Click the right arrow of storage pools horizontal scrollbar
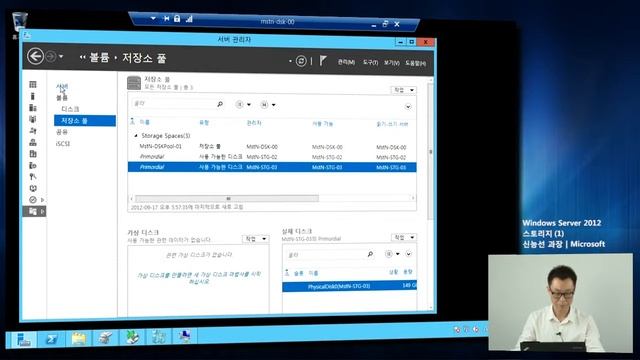The height and width of the screenshot is (360, 640). tap(413, 198)
